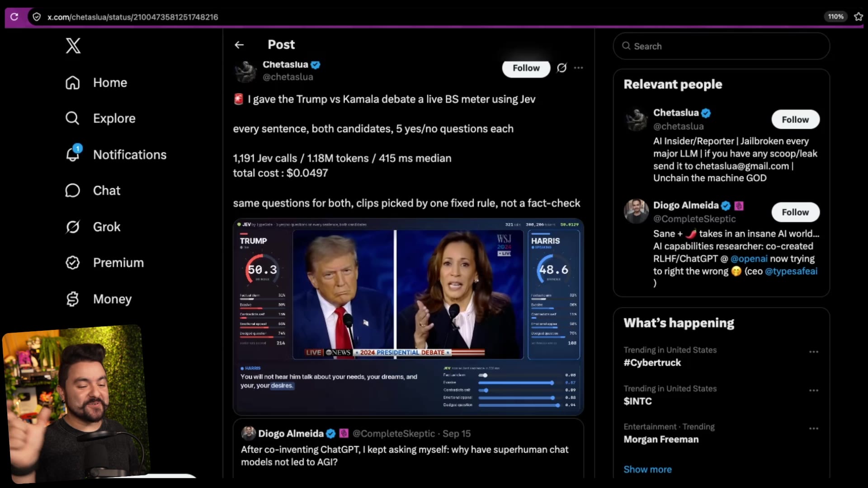The image size is (868, 488).
Task: Play the Trump vs Harris debate video
Action: pos(408,317)
